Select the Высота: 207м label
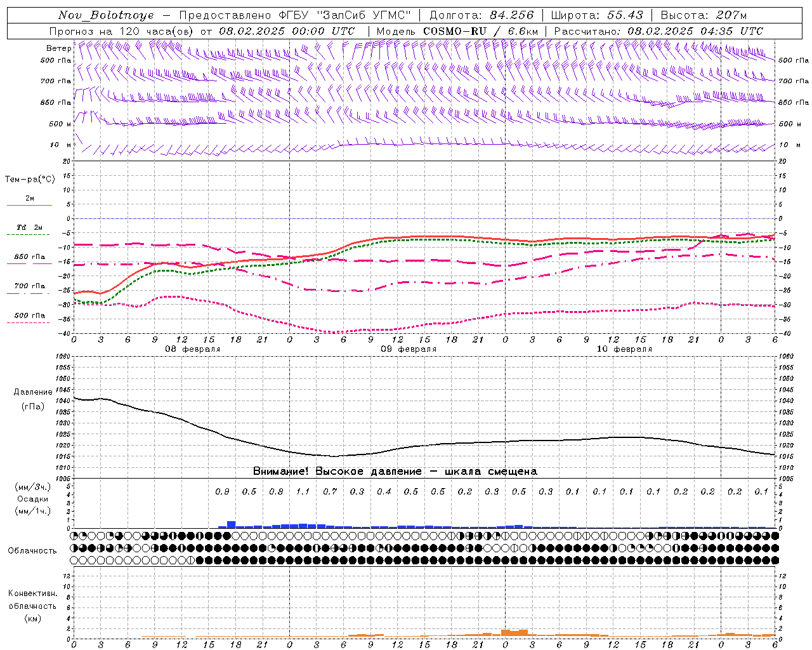 [704, 15]
